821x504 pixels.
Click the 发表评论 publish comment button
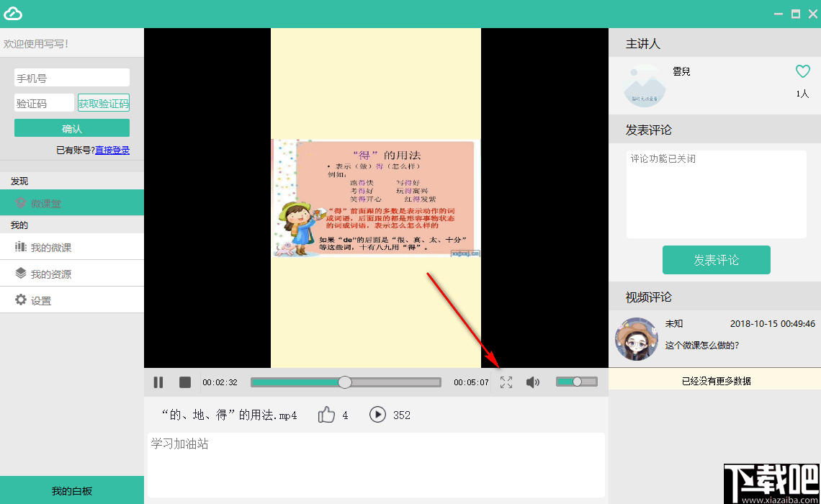[x=716, y=260]
